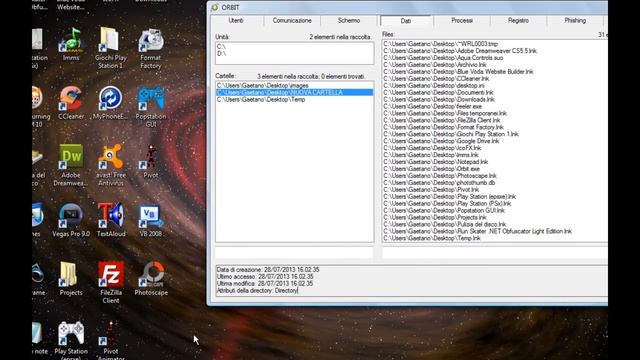640x360 pixels.
Task: Select the ~WRL0003.tmp file entry
Action: pyautogui.click(x=440, y=44)
